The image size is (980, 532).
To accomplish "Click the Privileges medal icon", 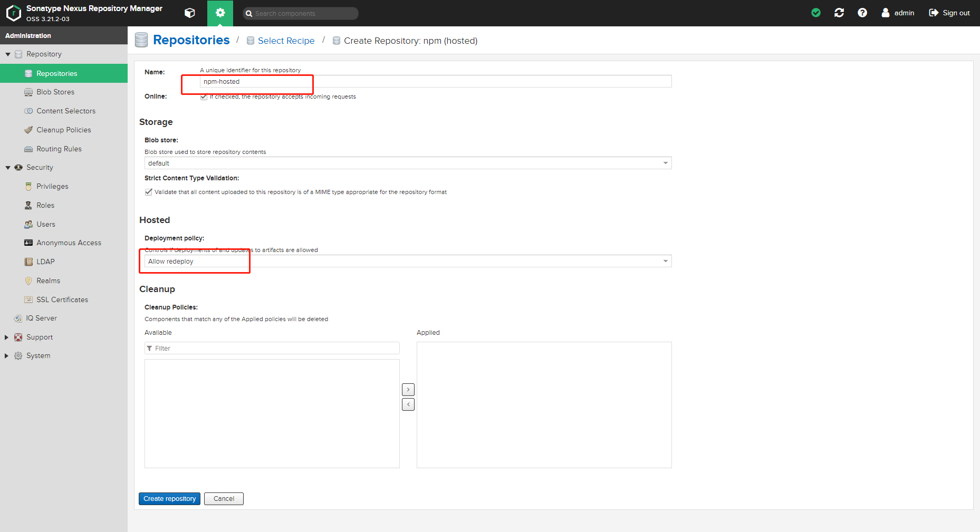I will tap(28, 187).
